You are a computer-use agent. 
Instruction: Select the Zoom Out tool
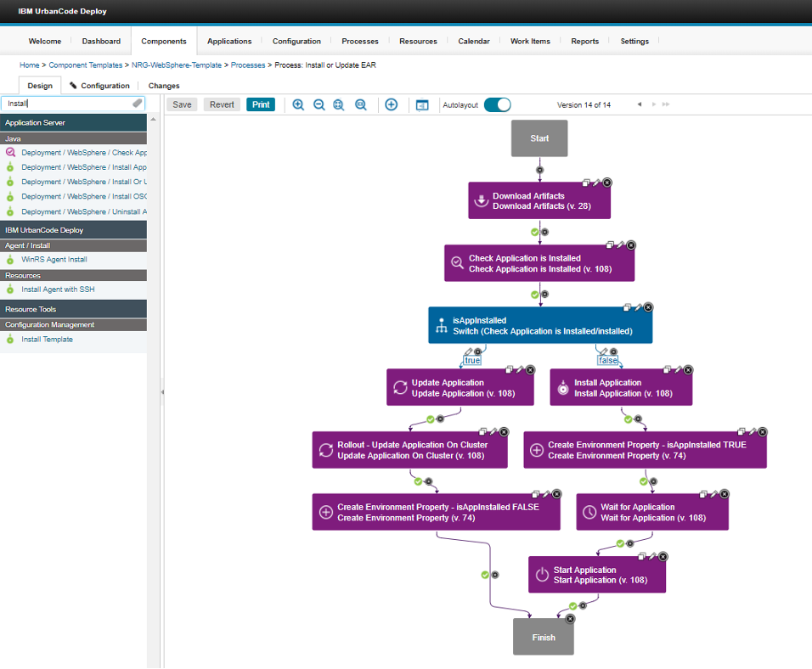point(319,104)
